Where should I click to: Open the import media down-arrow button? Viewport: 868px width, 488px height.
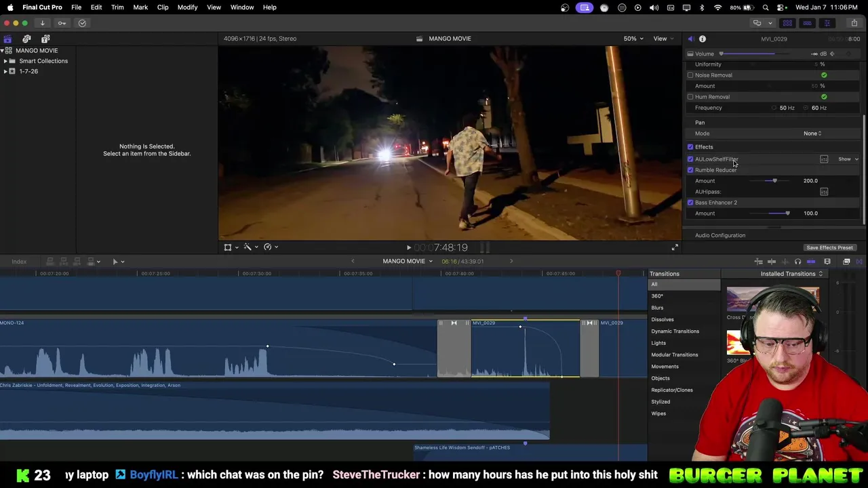click(x=42, y=23)
